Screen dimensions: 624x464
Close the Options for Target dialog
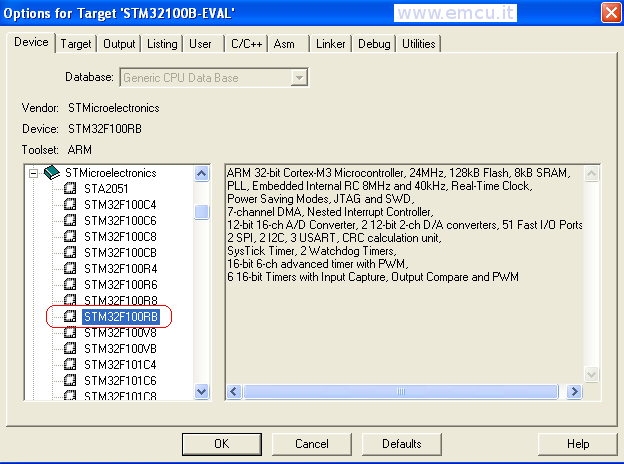(611, 13)
